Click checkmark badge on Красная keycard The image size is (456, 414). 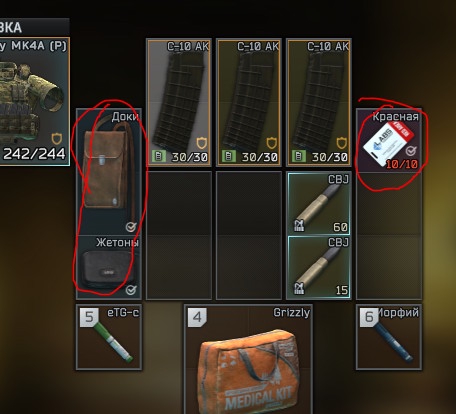[411, 151]
